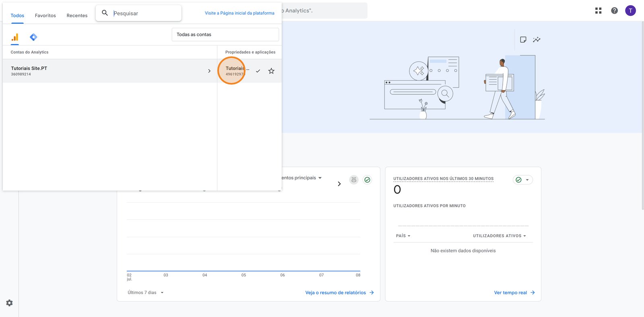Open the Google apps grid
This screenshot has width=644, height=317.
pos(598,11)
